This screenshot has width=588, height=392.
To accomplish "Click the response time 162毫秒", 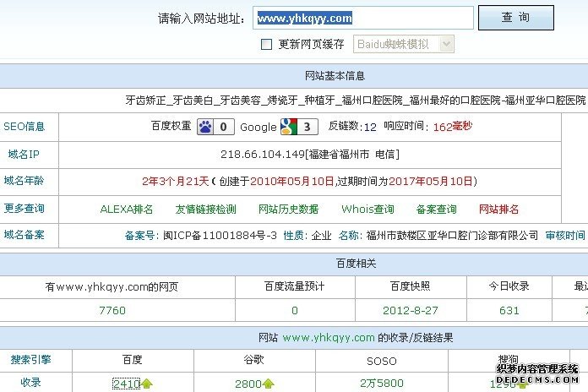I will click(453, 127).
